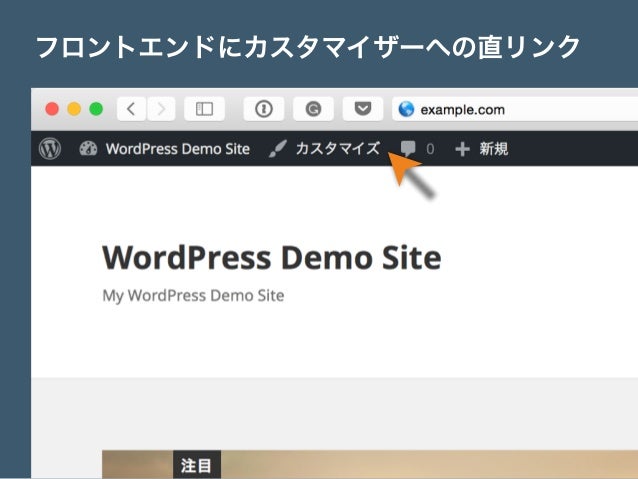Click the plus icon beside 新規
Screen dimensions: 638x479
click(x=462, y=149)
